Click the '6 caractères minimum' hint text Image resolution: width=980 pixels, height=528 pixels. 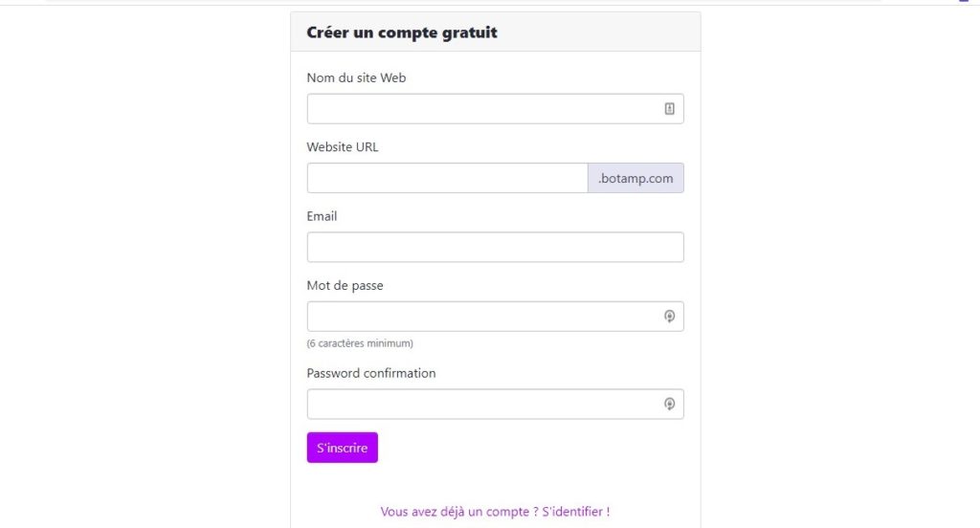[360, 343]
